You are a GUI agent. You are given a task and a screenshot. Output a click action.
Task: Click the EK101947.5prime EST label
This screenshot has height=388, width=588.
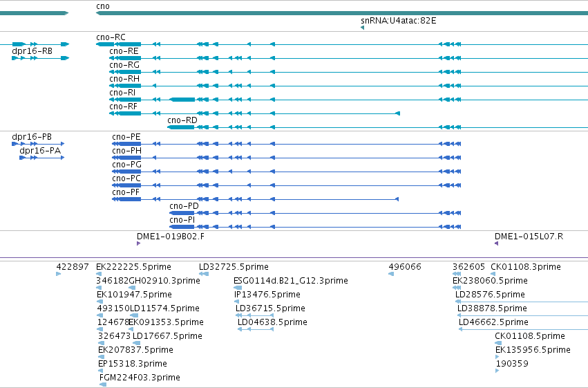[x=134, y=295]
